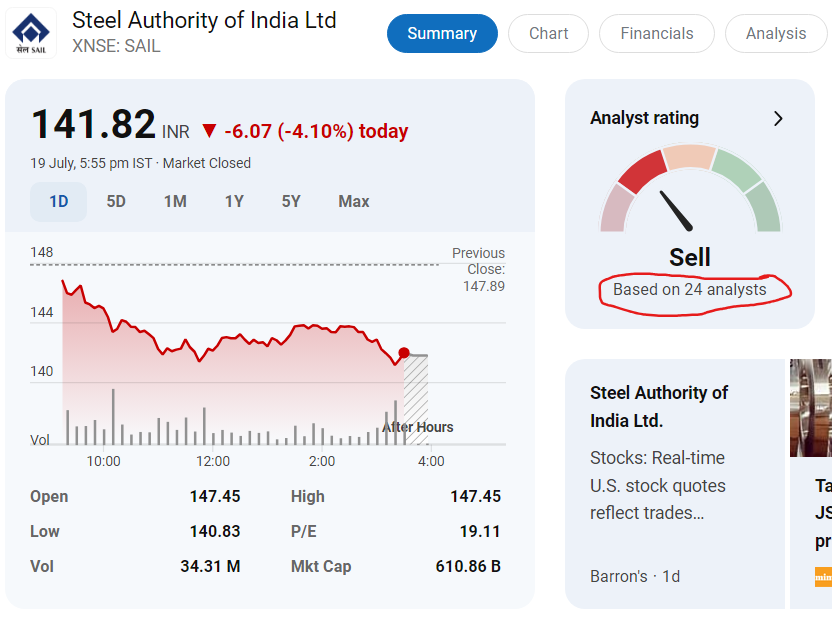Show the 5Y price chart
The image size is (832, 631).
point(291,202)
